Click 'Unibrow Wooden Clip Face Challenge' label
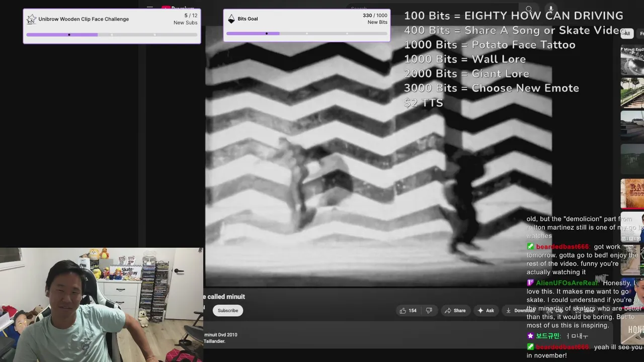Screen dimensions: 644x362 84,19
